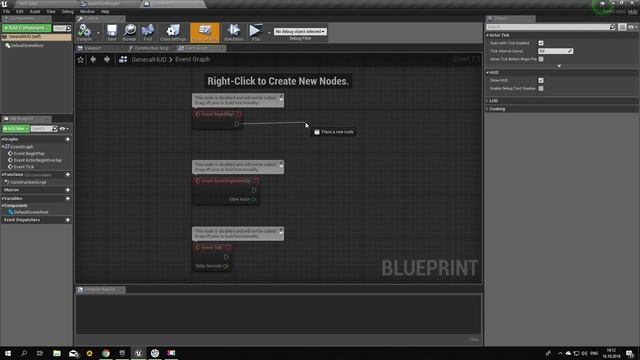Open the Asset menu

click(35, 11)
